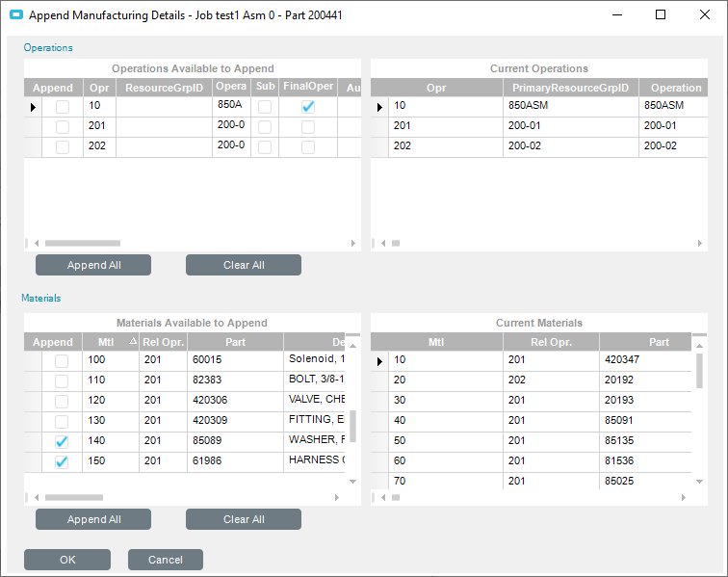Select available material part 420306
This screenshot has height=577, width=728.
[235, 401]
